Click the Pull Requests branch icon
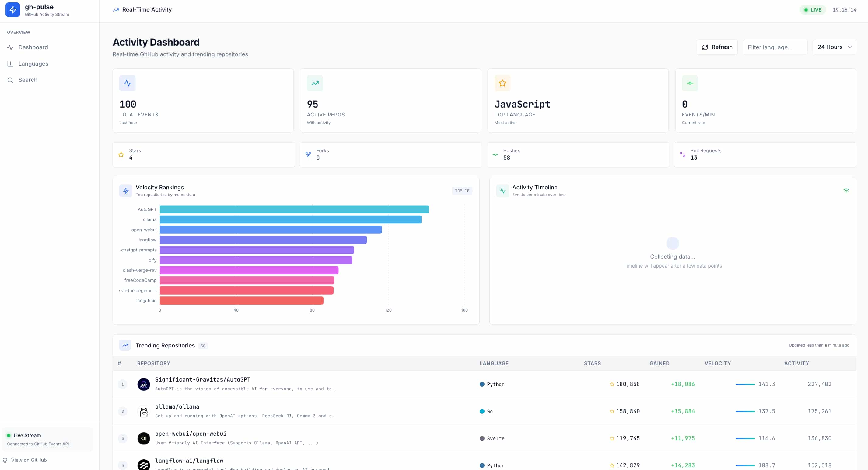Screen dimensions: 868x470 pyautogui.click(x=682, y=154)
